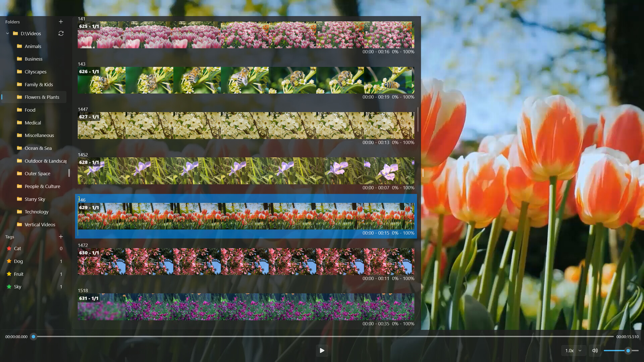Select the bee clip 626 thumbnail strip
The height and width of the screenshot is (362, 644).
[x=246, y=80]
